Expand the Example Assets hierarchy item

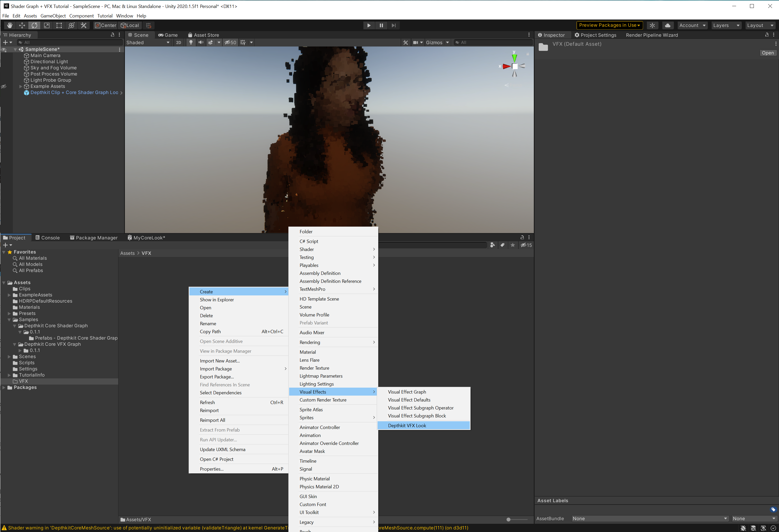pos(21,86)
